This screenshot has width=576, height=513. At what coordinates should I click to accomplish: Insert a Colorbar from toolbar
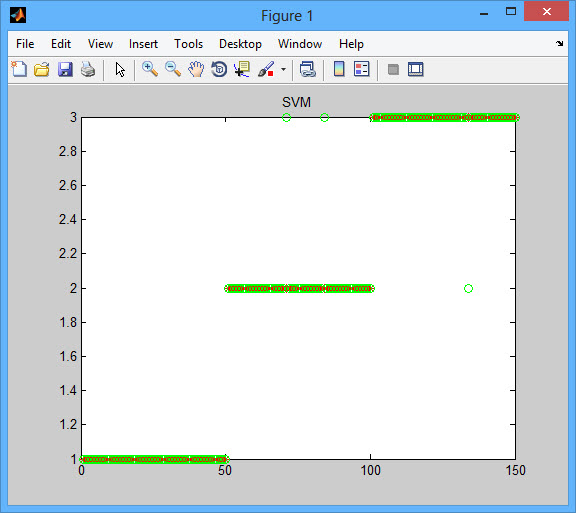click(339, 69)
